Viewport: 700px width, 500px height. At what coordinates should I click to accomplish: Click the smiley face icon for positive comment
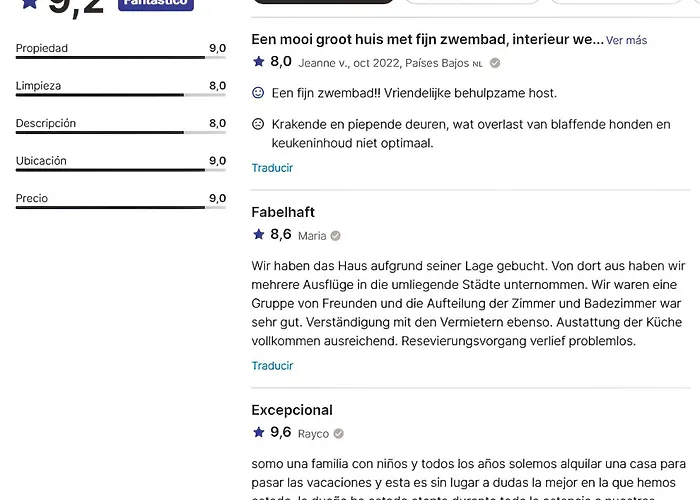pyautogui.click(x=258, y=92)
